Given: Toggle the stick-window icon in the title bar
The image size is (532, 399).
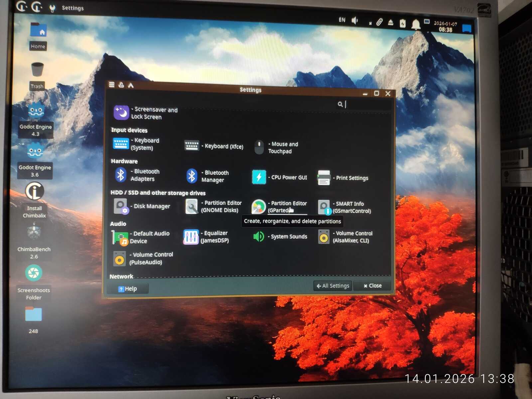Looking at the screenshot, I should 121,85.
